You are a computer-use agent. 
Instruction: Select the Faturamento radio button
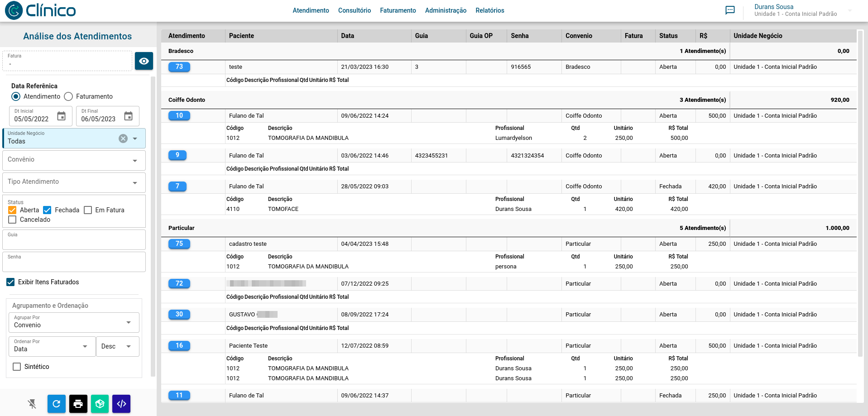[69, 96]
